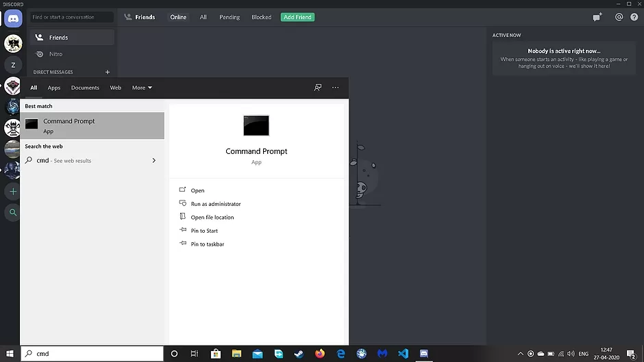Open Blocked users tab

point(262,17)
